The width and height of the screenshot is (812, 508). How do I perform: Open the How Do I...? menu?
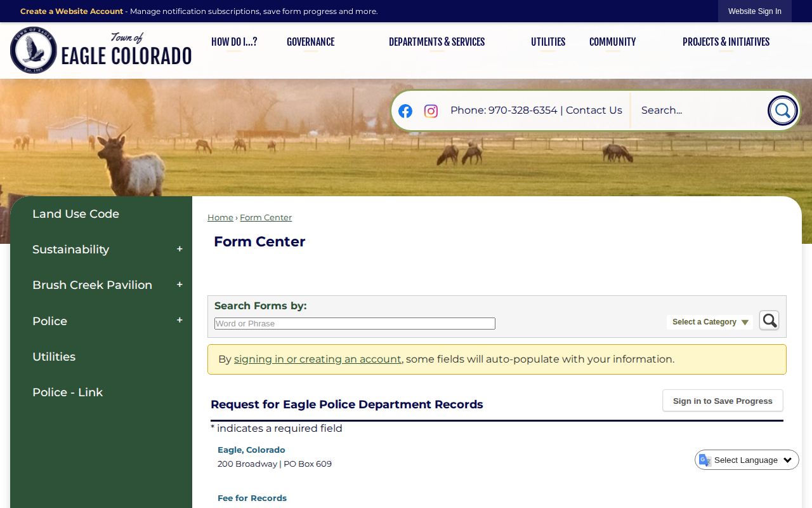click(234, 42)
